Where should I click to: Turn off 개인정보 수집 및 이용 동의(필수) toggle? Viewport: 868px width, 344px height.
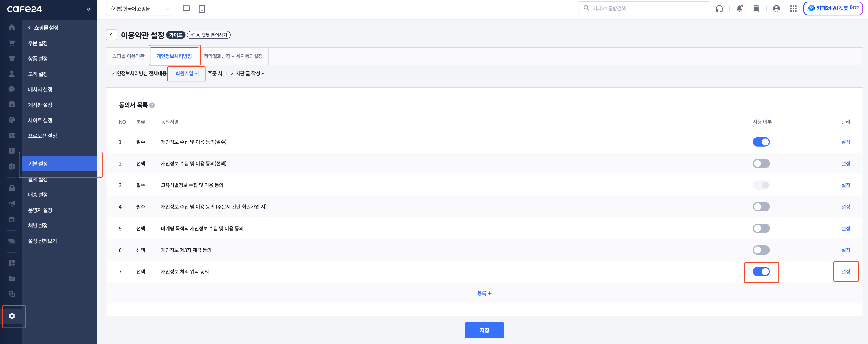pos(761,142)
